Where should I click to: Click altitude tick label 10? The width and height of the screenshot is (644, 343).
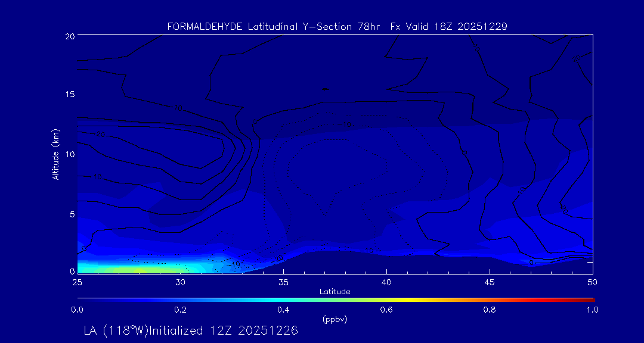(x=69, y=154)
